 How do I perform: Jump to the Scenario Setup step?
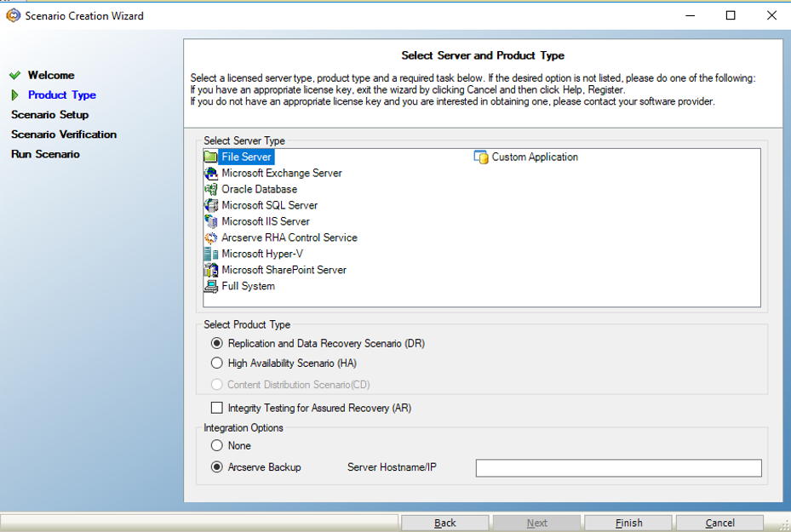(x=50, y=114)
